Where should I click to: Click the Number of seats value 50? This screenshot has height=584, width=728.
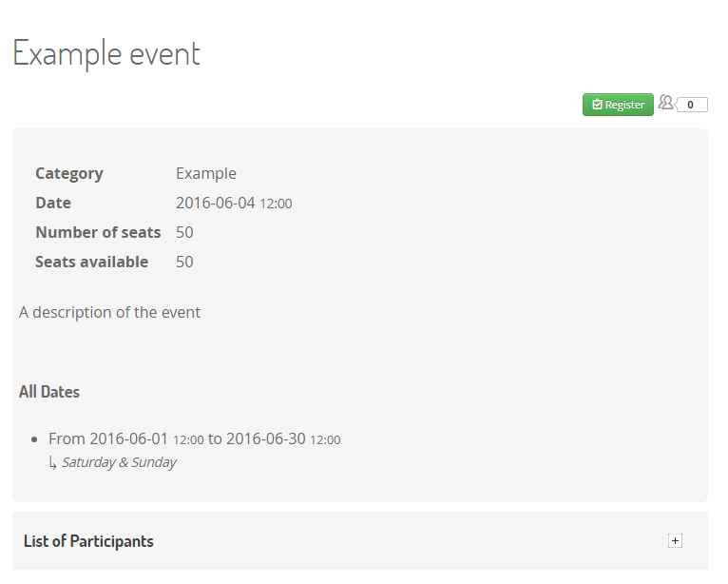(184, 232)
